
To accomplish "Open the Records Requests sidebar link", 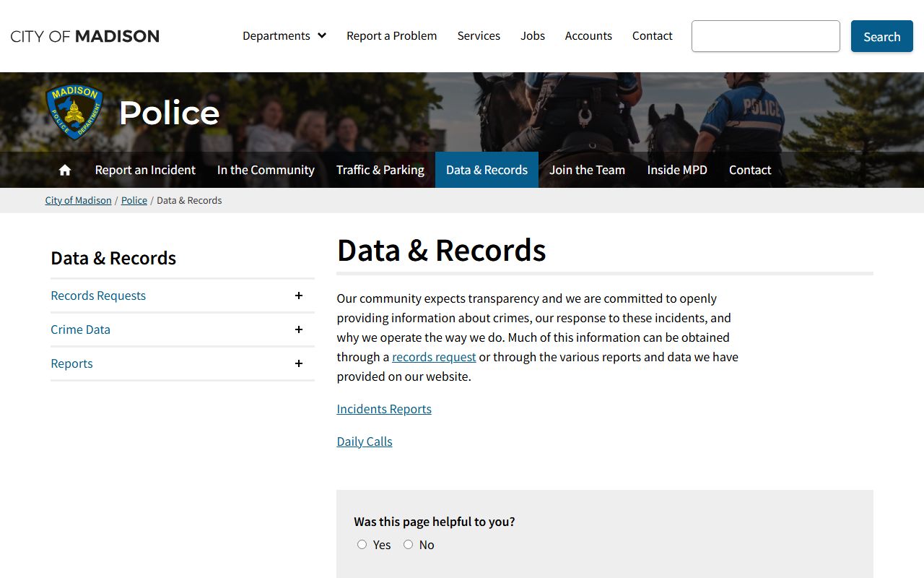I will coord(98,296).
